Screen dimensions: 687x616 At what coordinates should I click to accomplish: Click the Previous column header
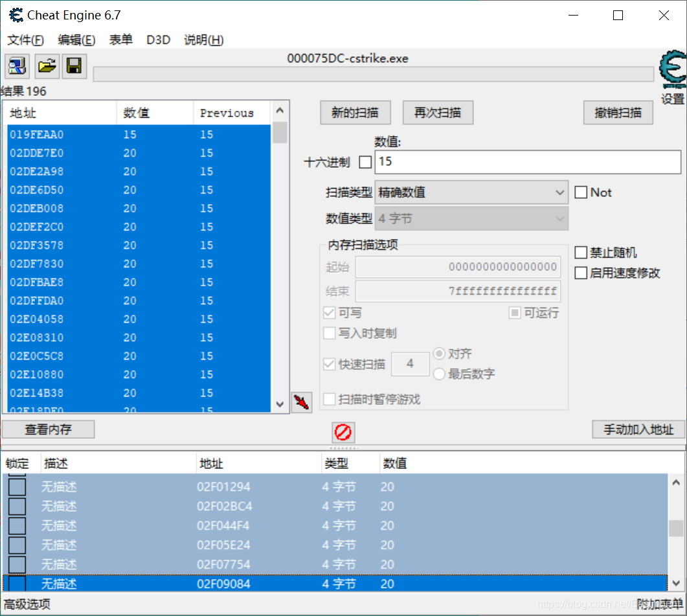232,113
